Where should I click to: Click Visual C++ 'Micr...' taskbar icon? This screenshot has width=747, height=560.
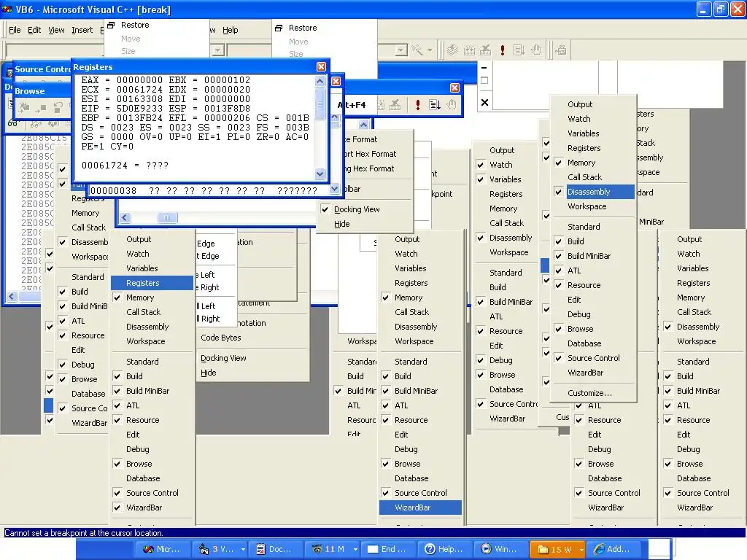coord(162,549)
